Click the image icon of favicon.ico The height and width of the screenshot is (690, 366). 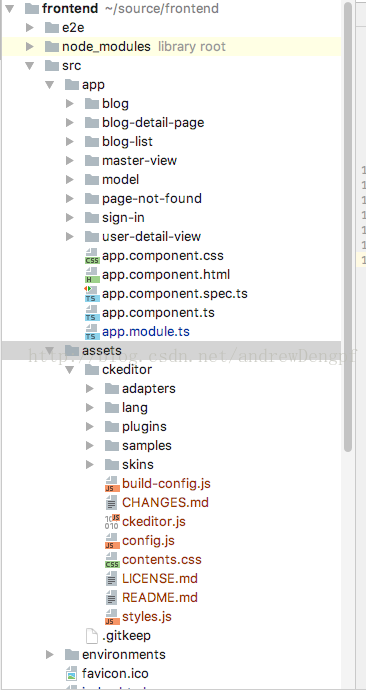pyautogui.click(x=71, y=673)
